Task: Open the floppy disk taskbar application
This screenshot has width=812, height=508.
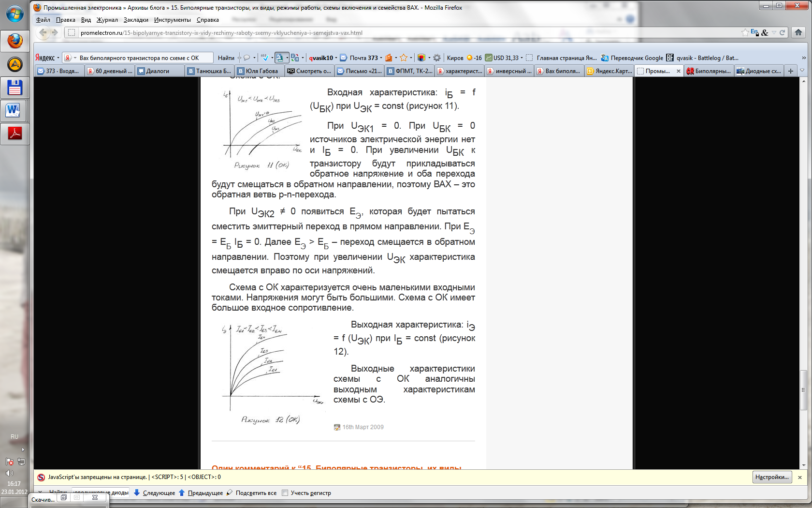Action: click(x=14, y=88)
